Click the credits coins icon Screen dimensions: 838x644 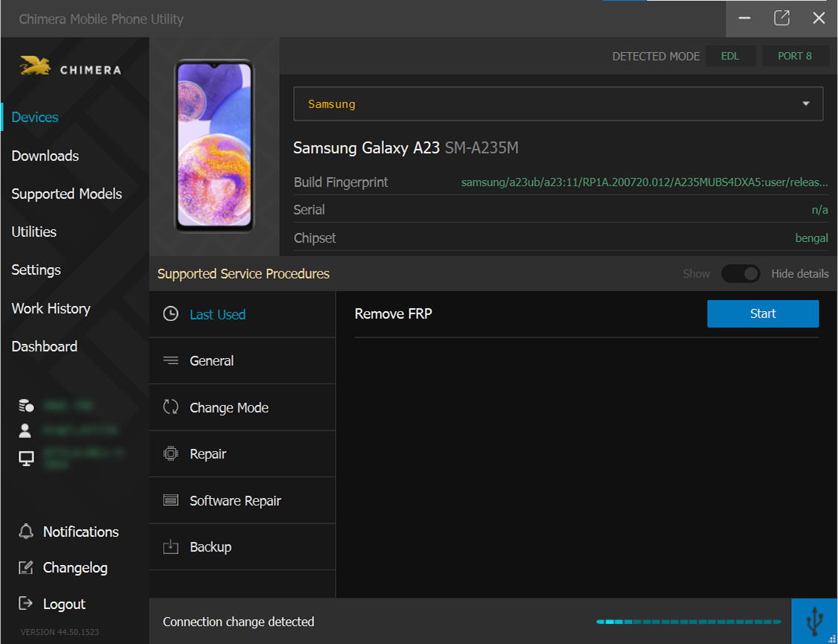click(x=26, y=406)
